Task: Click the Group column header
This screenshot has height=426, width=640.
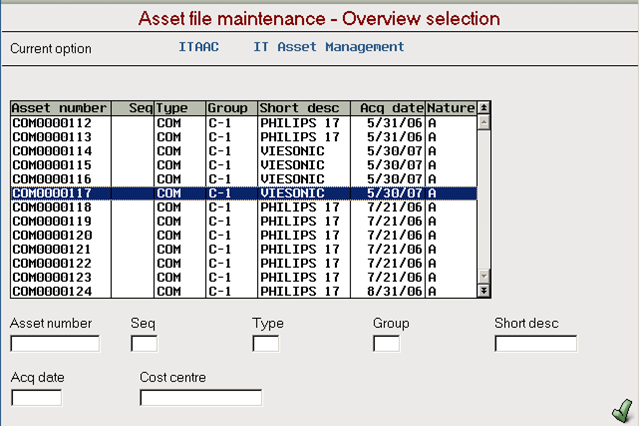Action: [x=232, y=108]
